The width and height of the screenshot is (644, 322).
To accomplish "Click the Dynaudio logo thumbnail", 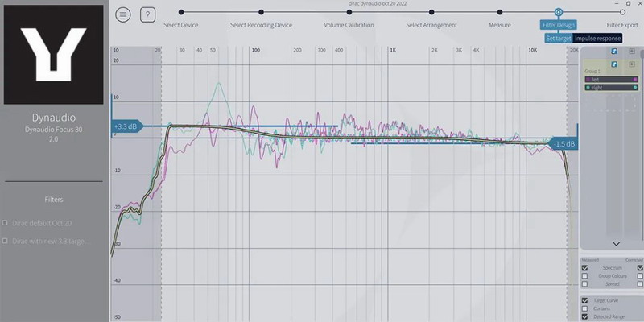I will click(55, 54).
